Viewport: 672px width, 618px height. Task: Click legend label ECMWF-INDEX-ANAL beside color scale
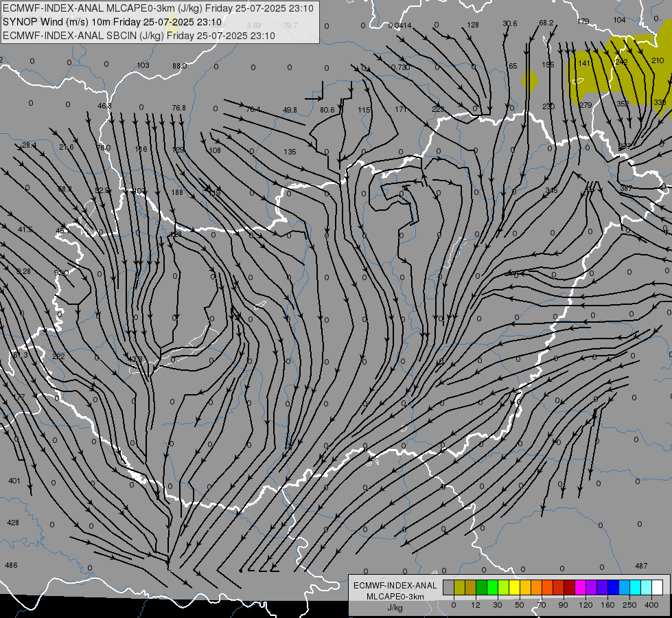(395, 586)
